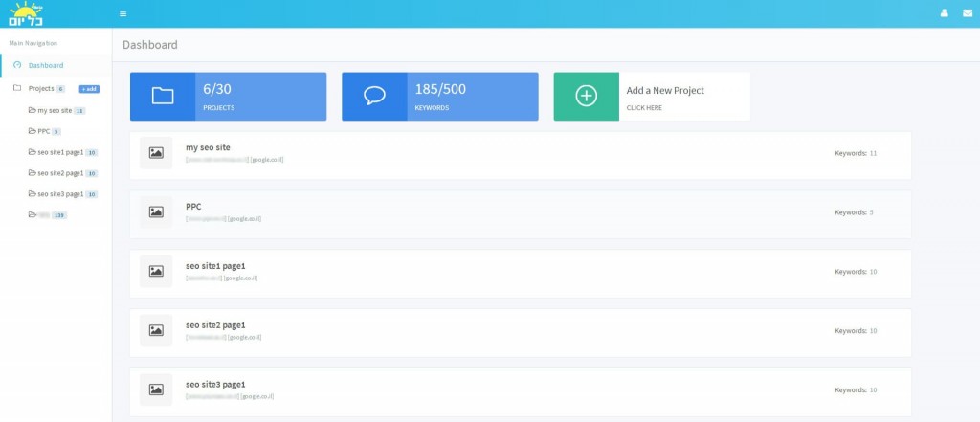Open seo site3 page1 project title link
The image size is (980, 422).
pyautogui.click(x=215, y=383)
